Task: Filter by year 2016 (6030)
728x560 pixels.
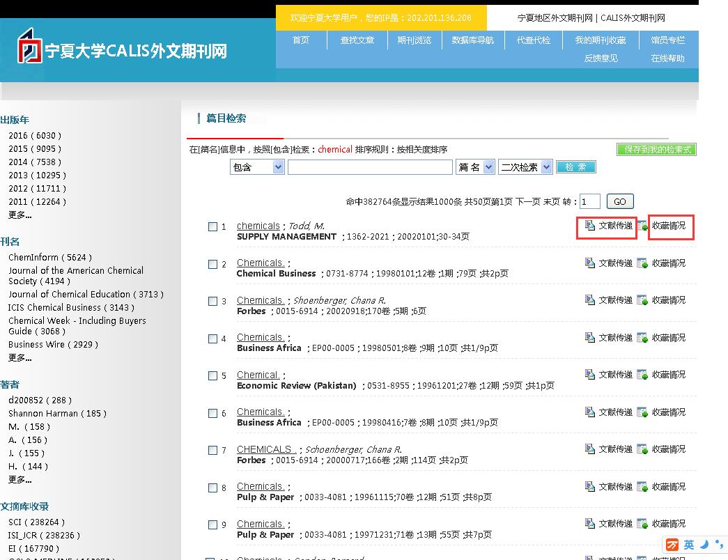Action: coord(35,136)
